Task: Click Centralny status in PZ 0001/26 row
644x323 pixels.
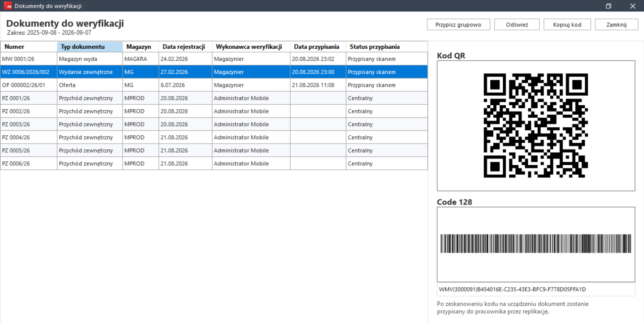Action: (387, 98)
